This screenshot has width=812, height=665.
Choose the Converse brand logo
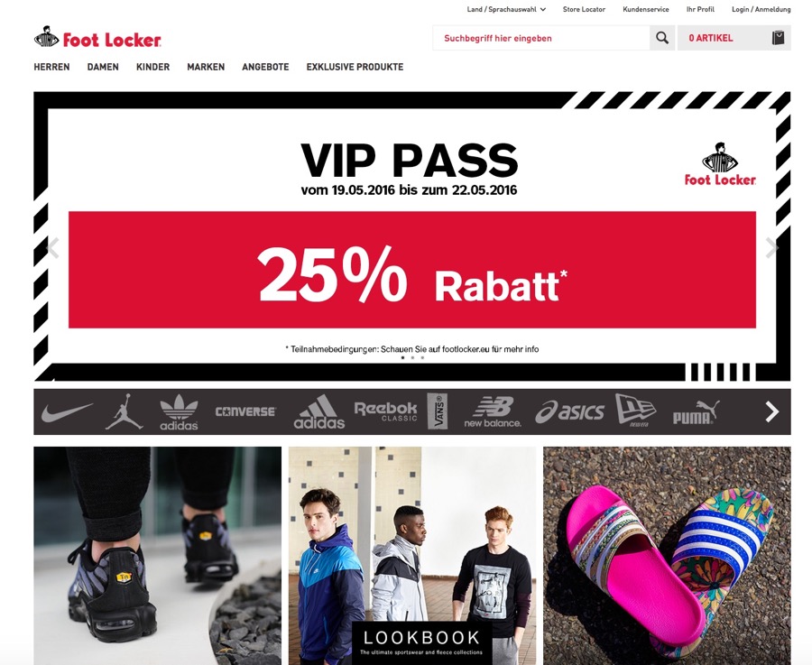click(x=245, y=411)
